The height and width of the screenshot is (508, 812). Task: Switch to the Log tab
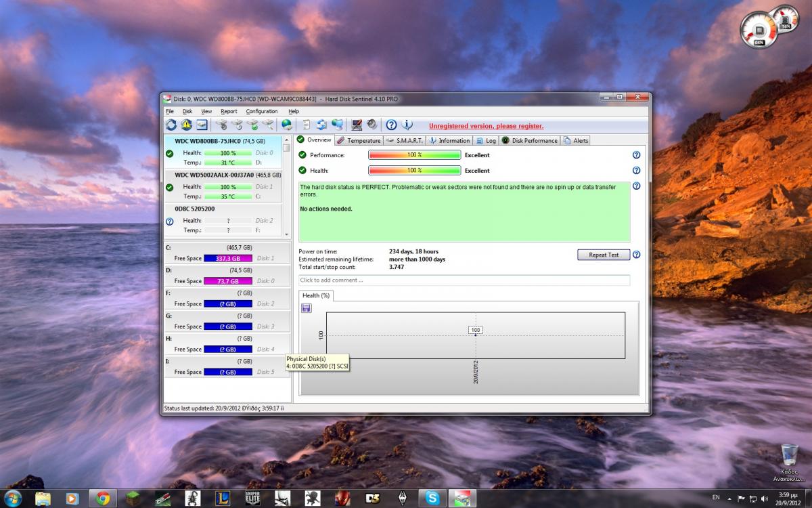click(x=486, y=140)
